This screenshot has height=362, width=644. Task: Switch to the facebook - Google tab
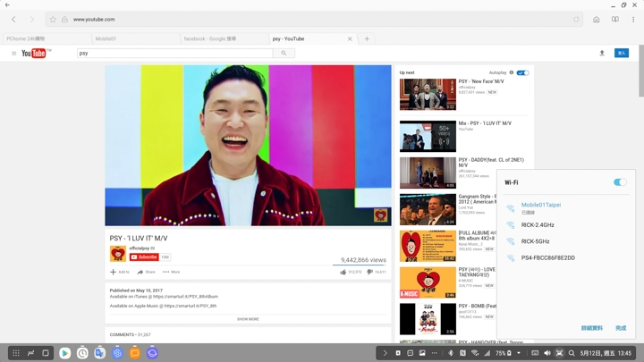(x=225, y=38)
